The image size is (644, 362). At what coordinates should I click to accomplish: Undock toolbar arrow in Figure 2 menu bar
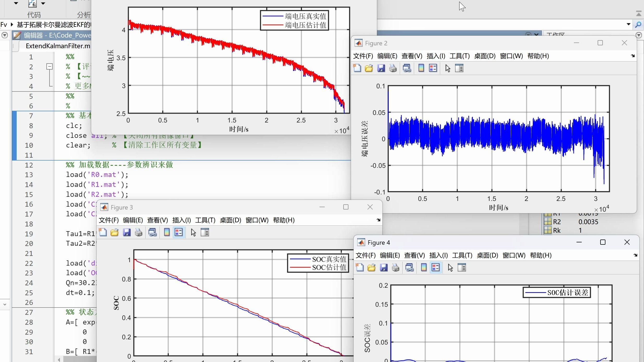point(633,56)
